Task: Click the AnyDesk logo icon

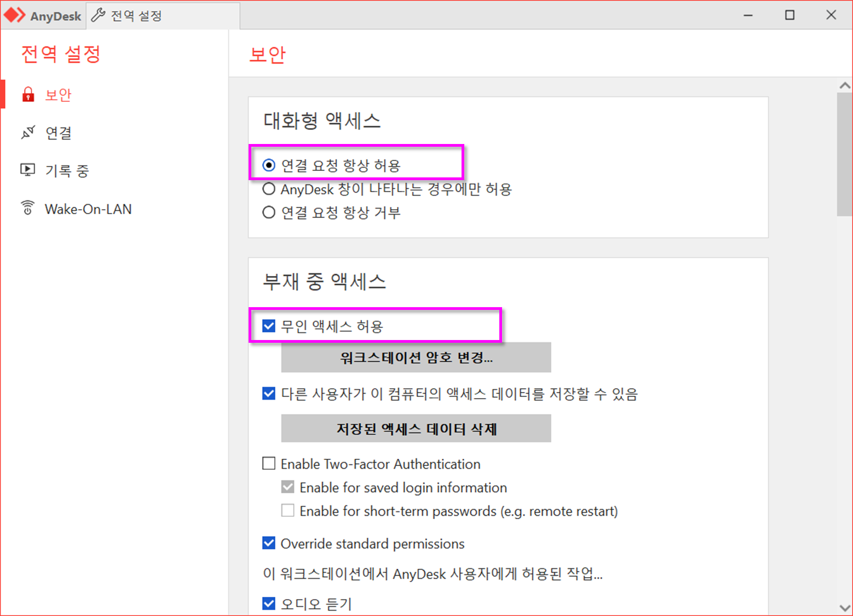Action: coord(15,15)
